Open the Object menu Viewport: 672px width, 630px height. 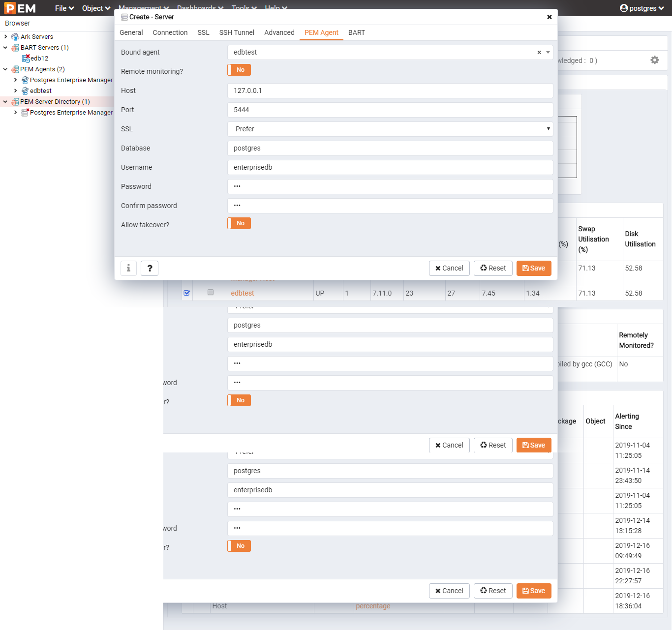pyautogui.click(x=96, y=8)
